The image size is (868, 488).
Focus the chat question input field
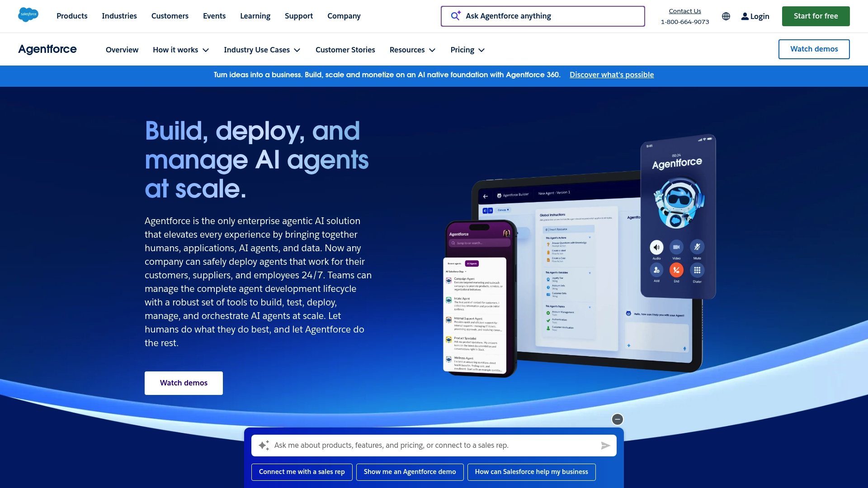tap(434, 446)
